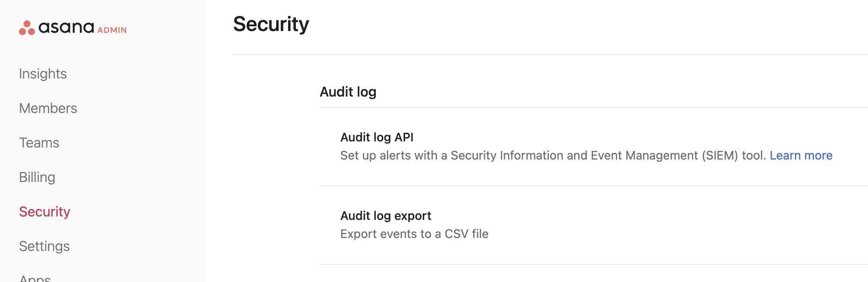Image resolution: width=868 pixels, height=282 pixels.
Task: Select the highlighted Security sidebar item
Action: click(x=44, y=212)
